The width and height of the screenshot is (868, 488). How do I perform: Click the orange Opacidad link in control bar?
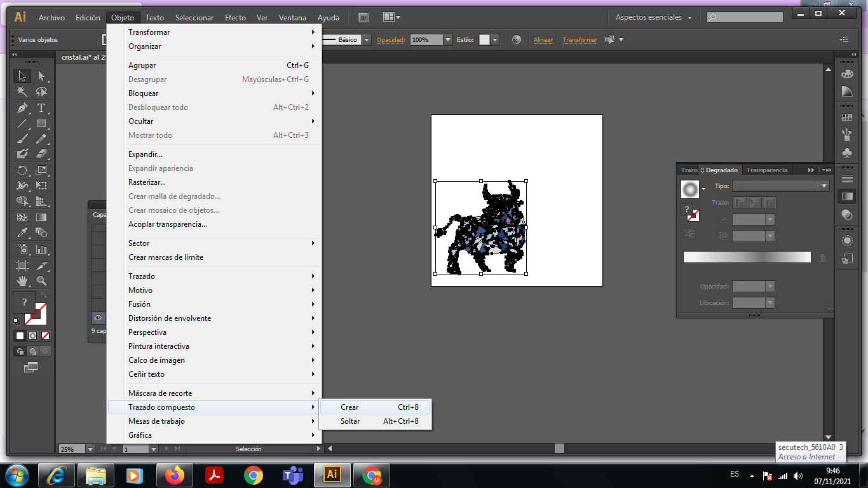pos(391,40)
